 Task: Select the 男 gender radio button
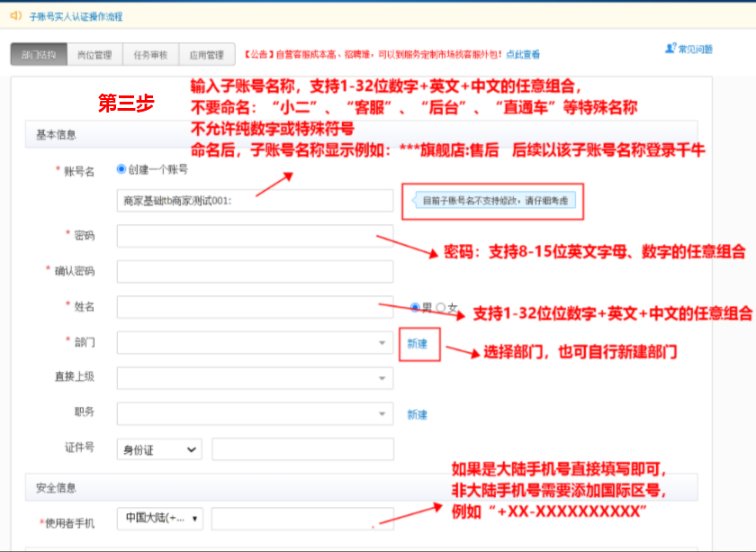coord(415,307)
